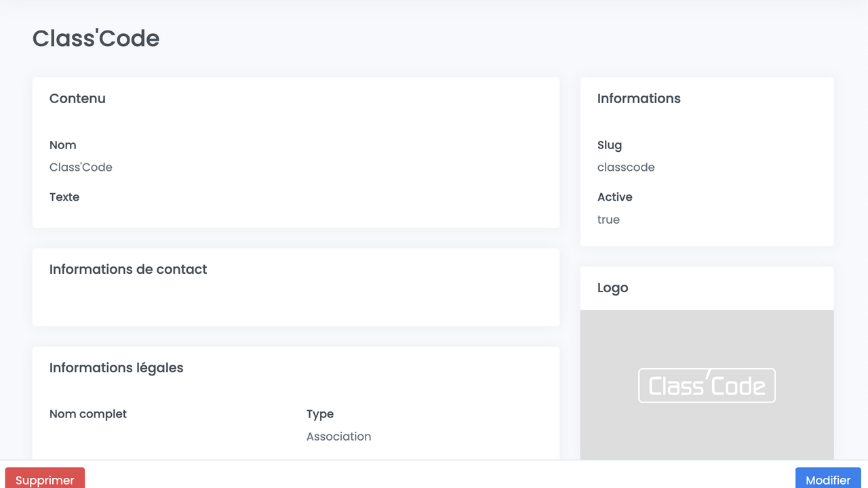
Task: Click the Active value showing true
Action: 608,219
